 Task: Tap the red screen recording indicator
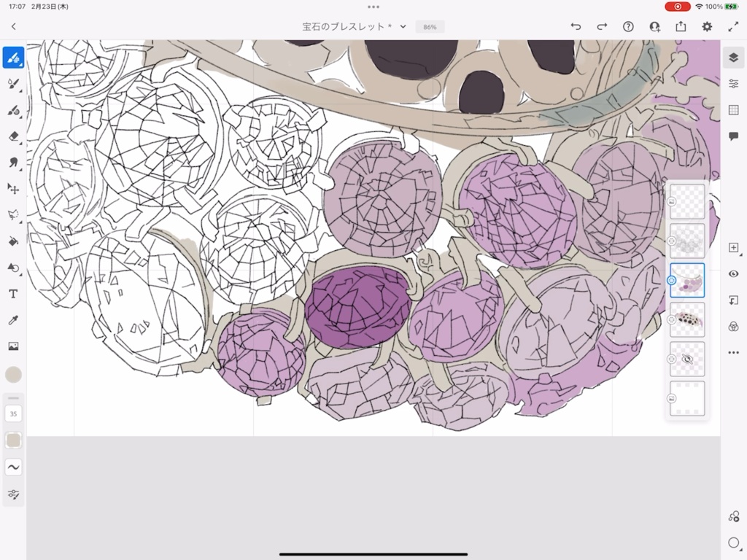[x=678, y=7]
